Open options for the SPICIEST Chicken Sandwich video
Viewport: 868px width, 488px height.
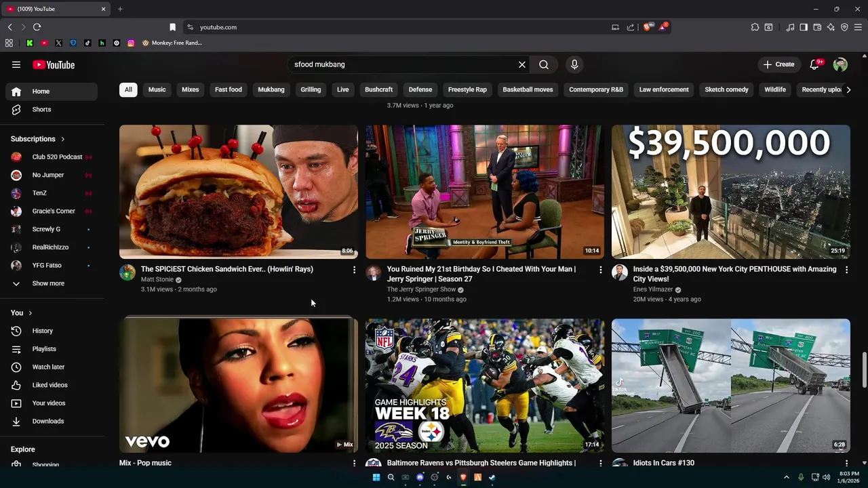click(x=354, y=270)
